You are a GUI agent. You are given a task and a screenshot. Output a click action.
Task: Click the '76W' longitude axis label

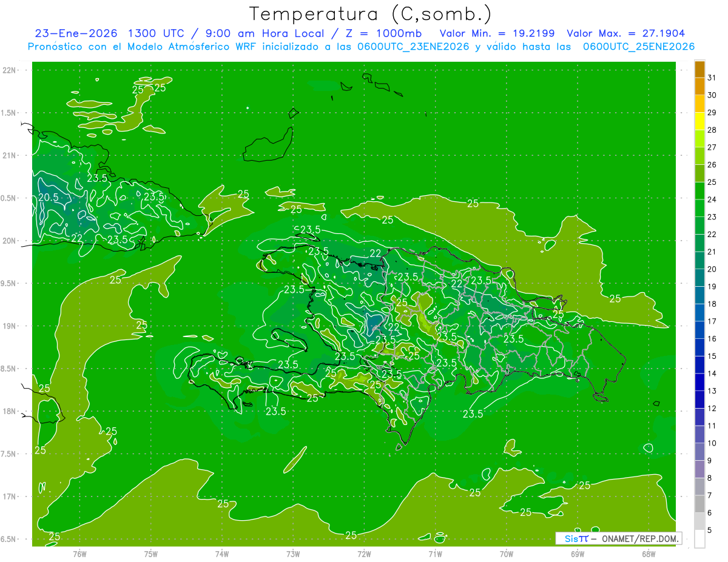79,554
